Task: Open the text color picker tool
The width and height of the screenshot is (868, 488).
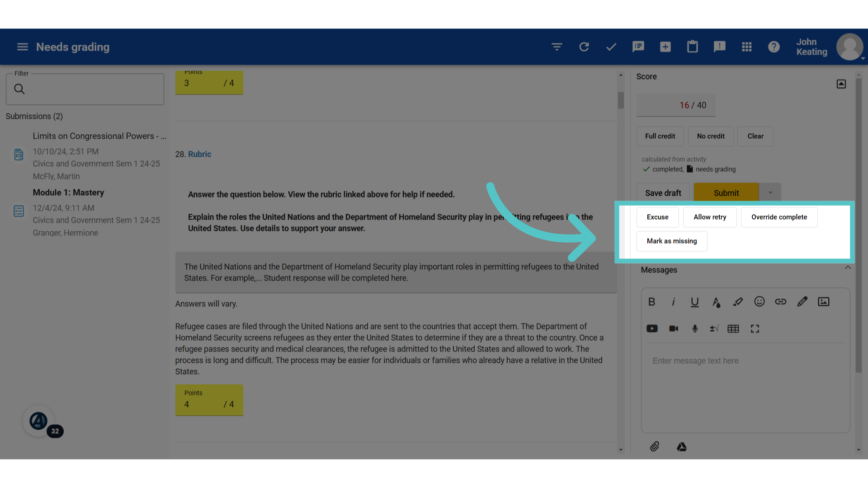Action: [x=716, y=302]
